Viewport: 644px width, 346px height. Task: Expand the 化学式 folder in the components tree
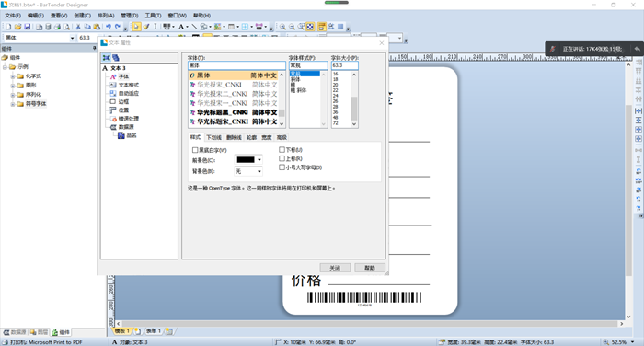pyautogui.click(x=13, y=76)
